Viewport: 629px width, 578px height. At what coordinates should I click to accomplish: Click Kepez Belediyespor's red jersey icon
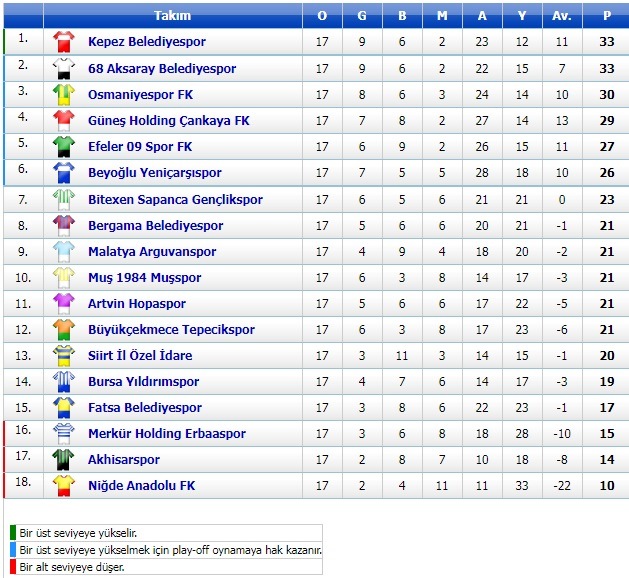(x=64, y=42)
